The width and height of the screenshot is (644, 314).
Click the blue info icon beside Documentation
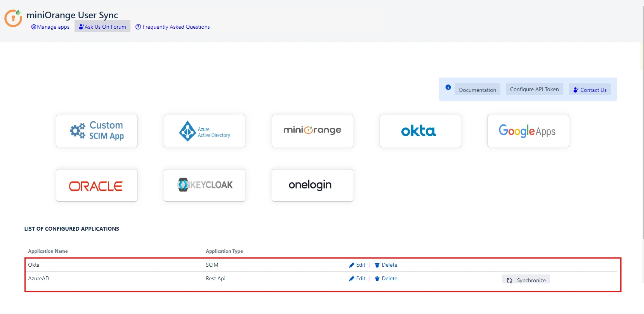coord(448,87)
